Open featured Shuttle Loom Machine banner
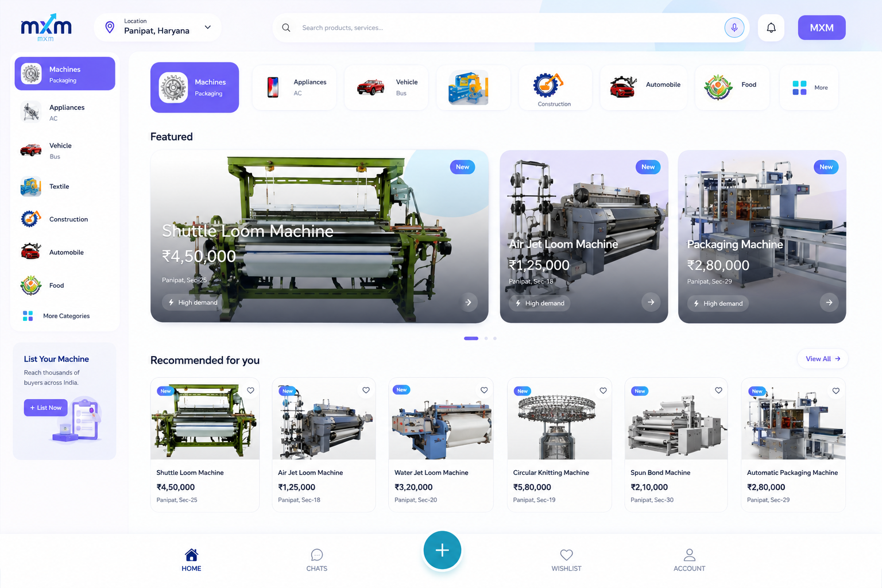The width and height of the screenshot is (882, 588). tap(319, 237)
